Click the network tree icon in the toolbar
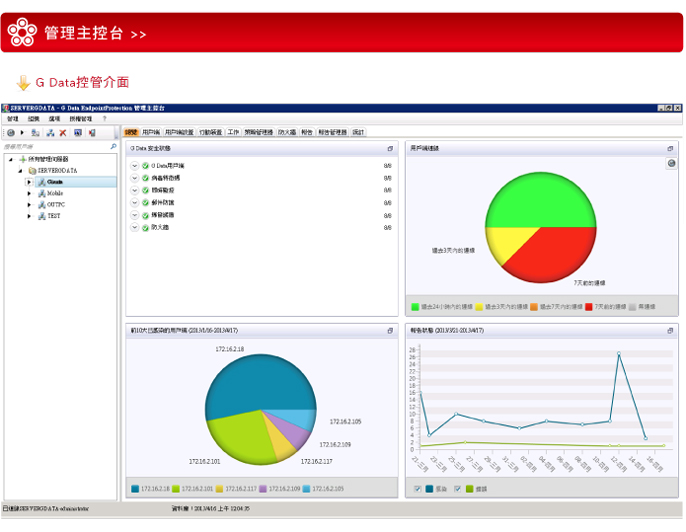Viewport: 686px width, 532px height. [x=51, y=133]
